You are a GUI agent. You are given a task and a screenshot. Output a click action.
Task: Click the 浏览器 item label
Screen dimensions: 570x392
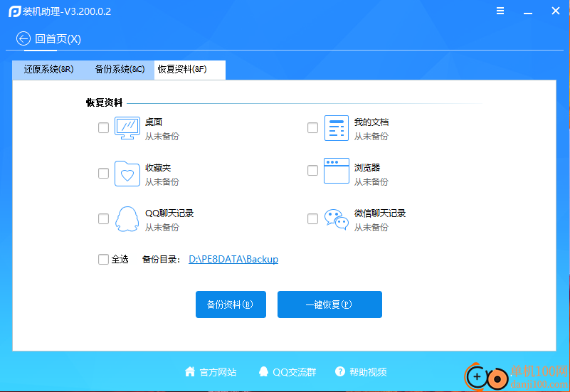(367, 167)
